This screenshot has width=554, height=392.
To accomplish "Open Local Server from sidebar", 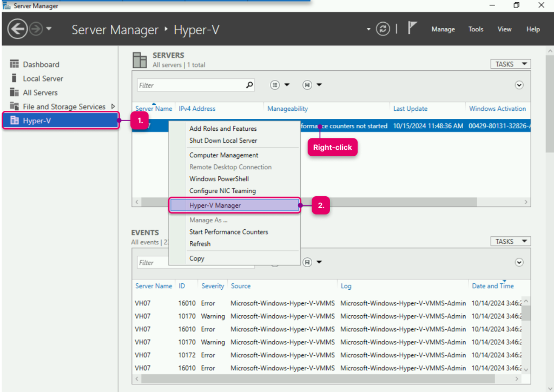I will (43, 78).
